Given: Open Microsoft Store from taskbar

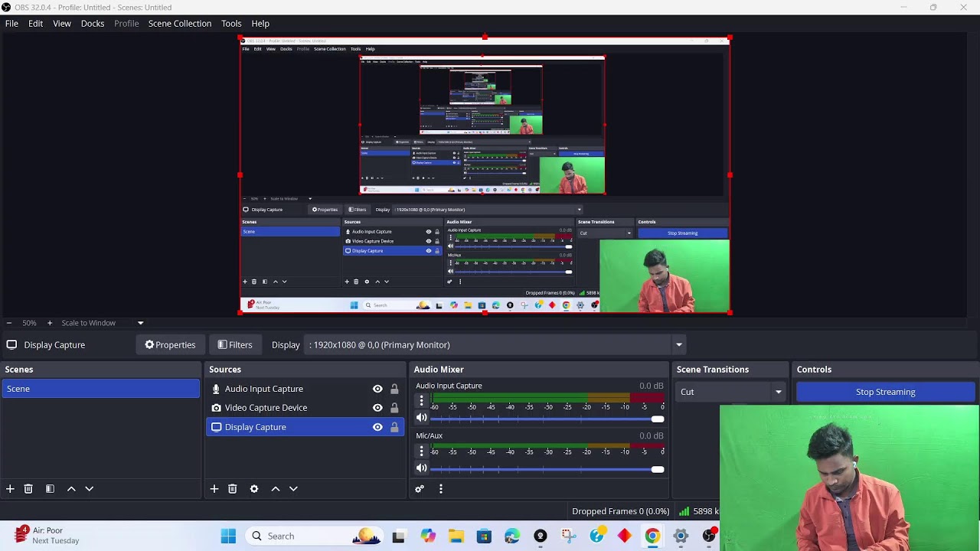Looking at the screenshot, I should click(x=484, y=536).
